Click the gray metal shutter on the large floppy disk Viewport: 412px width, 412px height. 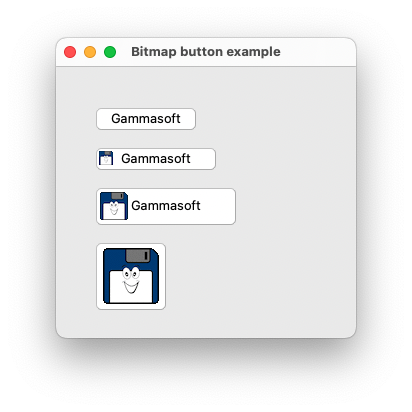(x=138, y=255)
